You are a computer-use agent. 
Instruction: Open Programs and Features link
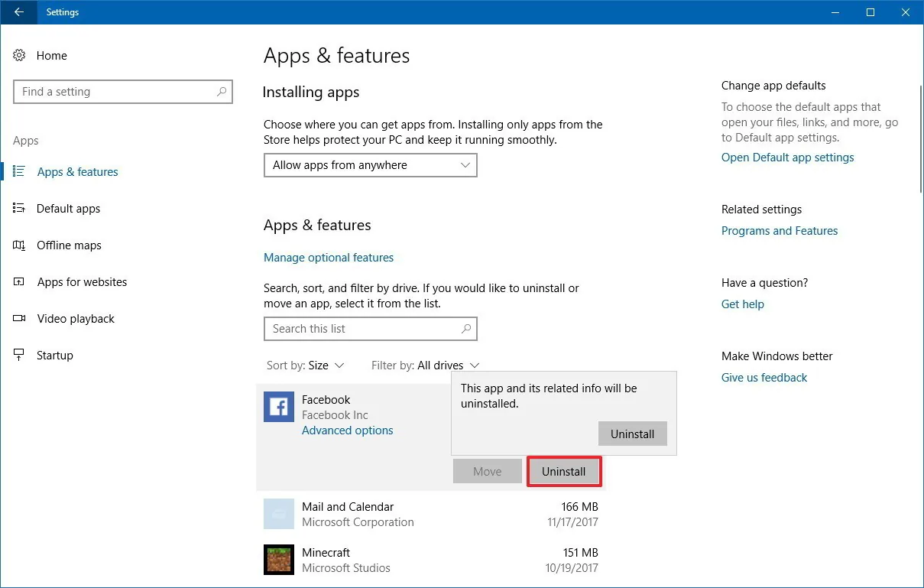(x=780, y=231)
